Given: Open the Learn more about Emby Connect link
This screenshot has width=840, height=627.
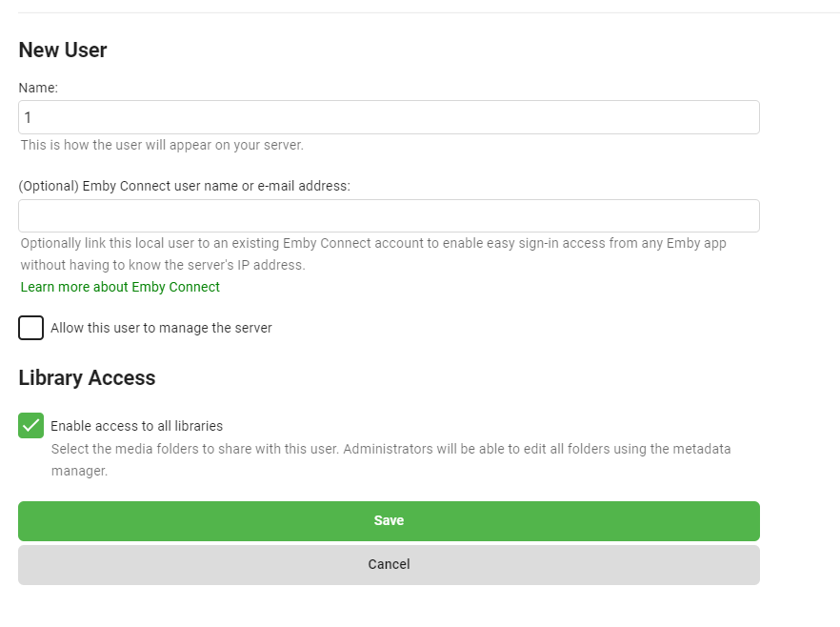Looking at the screenshot, I should click(x=120, y=287).
